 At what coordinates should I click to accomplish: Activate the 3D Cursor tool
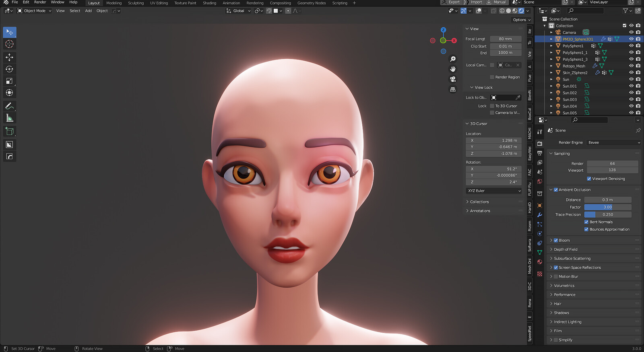point(10,44)
